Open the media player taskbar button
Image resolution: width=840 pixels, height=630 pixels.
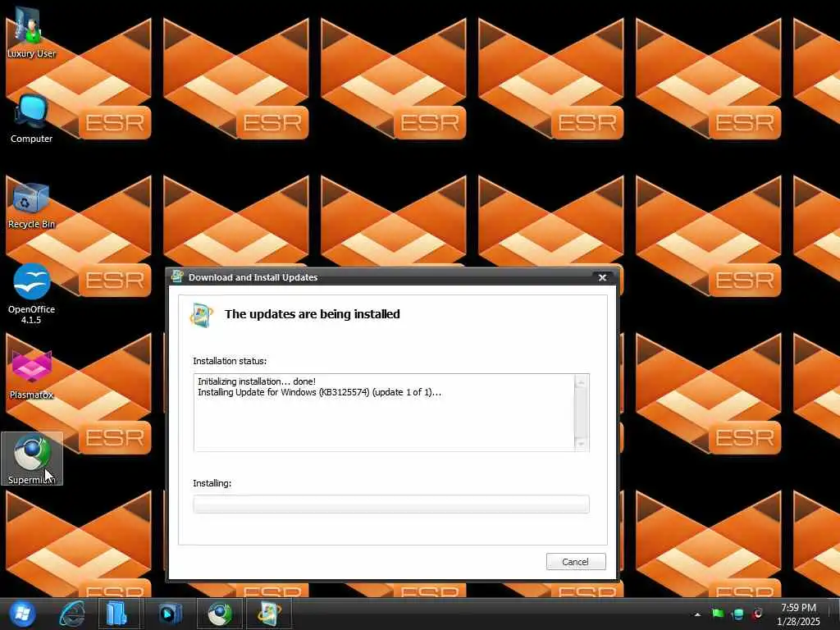pos(170,614)
